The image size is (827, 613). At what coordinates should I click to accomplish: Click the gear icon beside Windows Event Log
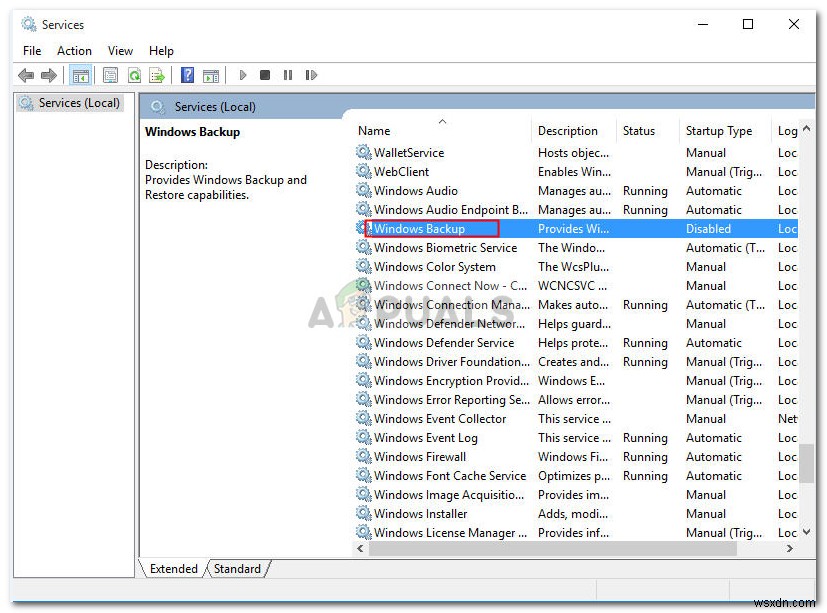click(363, 437)
